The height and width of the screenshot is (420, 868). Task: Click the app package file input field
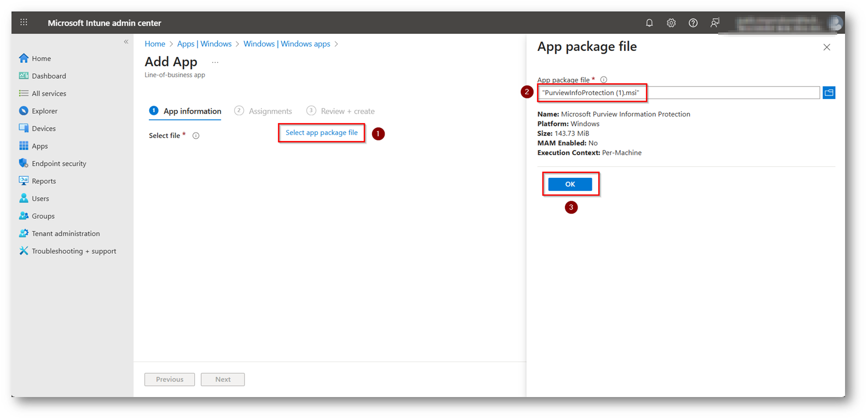678,93
